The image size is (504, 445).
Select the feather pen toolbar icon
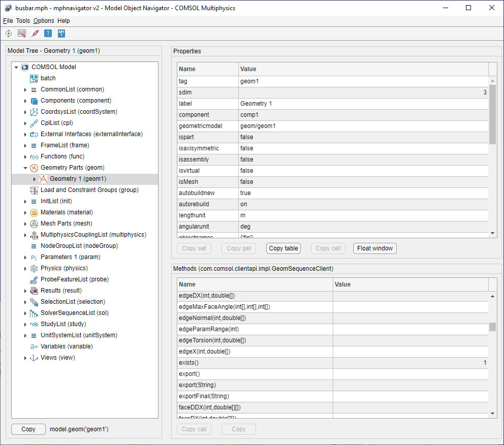(x=35, y=34)
